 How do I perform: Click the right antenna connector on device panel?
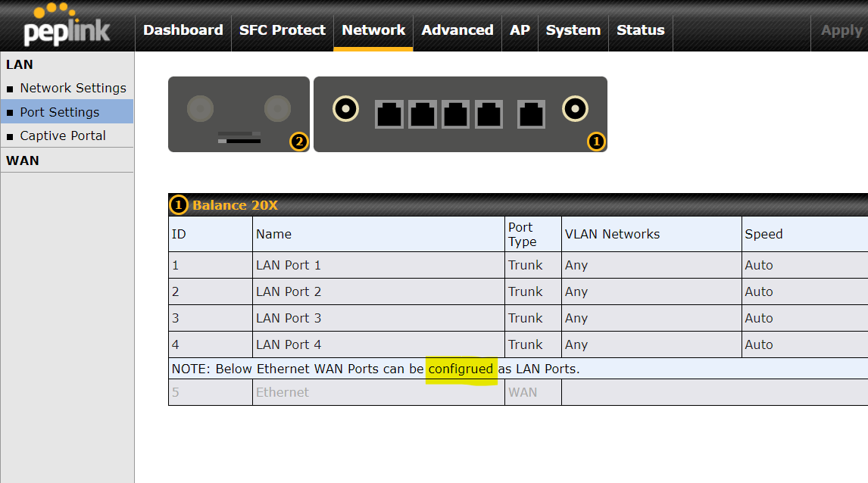575,109
